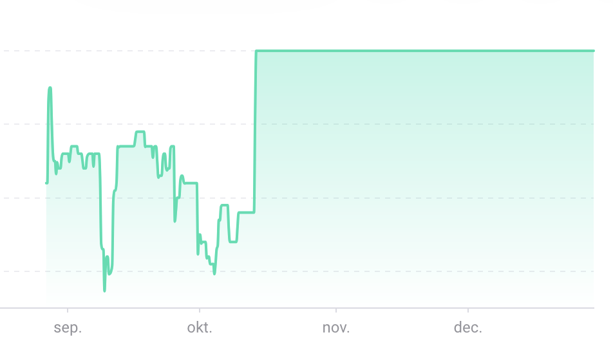This screenshot has height=364, width=613.
Task: Click the nov. axis tick mark
Action: pos(336,310)
